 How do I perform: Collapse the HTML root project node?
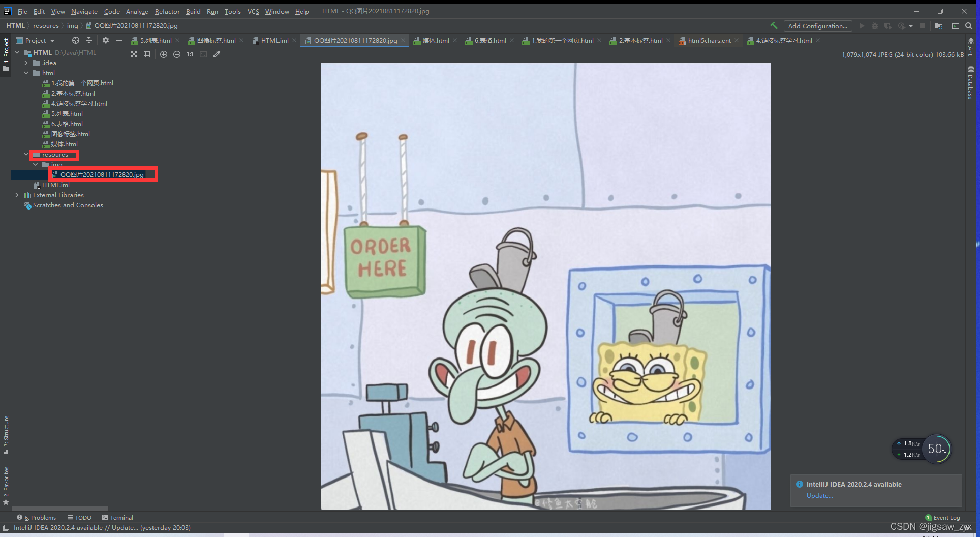pyautogui.click(x=17, y=52)
